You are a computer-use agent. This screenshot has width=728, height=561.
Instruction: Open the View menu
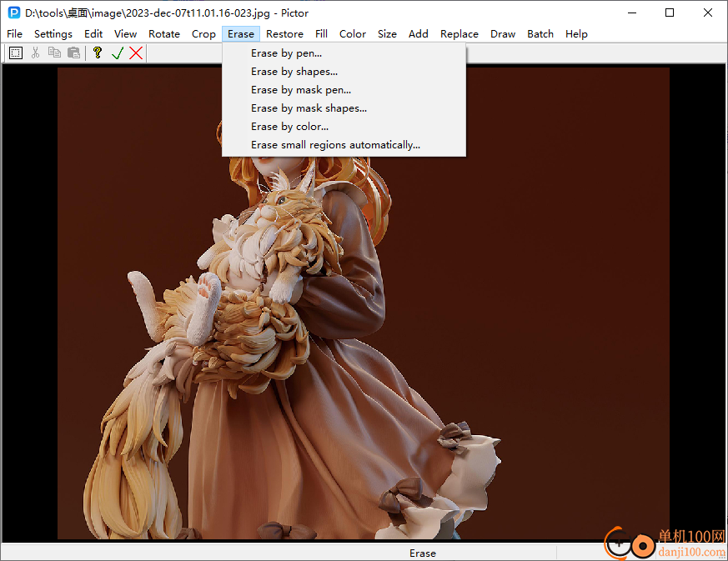125,34
